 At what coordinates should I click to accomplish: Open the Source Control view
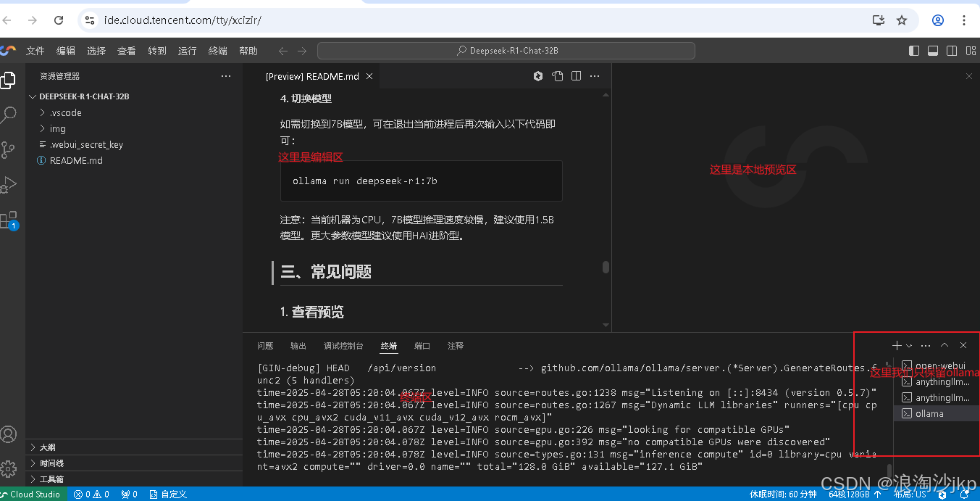click(x=8, y=149)
